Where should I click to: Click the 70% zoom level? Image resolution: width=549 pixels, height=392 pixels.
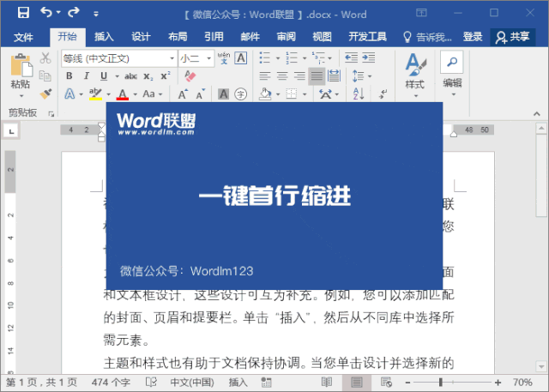[x=522, y=383]
